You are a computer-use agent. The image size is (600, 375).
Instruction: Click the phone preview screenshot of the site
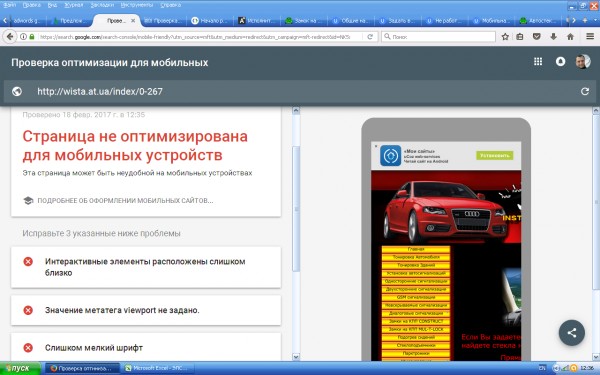(446, 251)
